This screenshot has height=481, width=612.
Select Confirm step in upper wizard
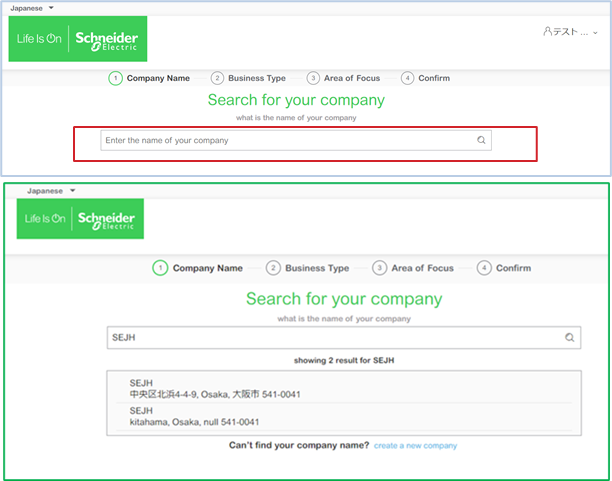pos(425,78)
